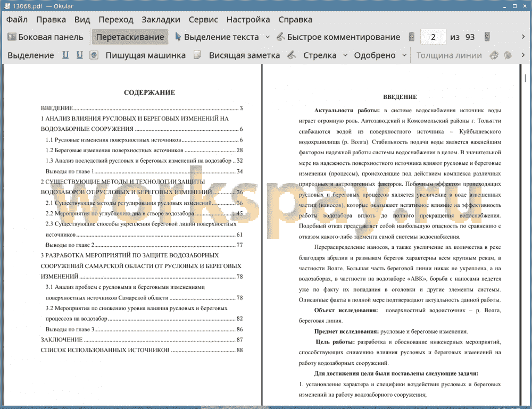Go to next page arrow icon
Viewport: 532px width, 409px height.
pyautogui.click(x=487, y=37)
